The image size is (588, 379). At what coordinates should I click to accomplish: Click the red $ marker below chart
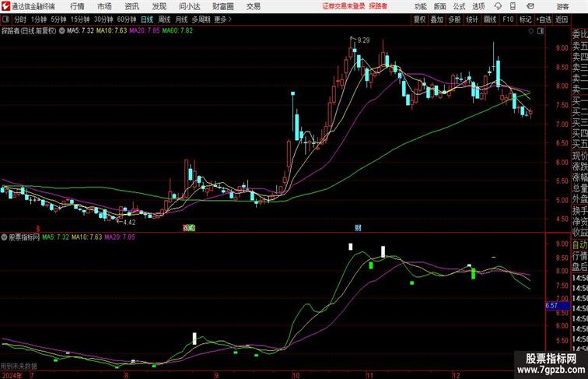pos(38,228)
